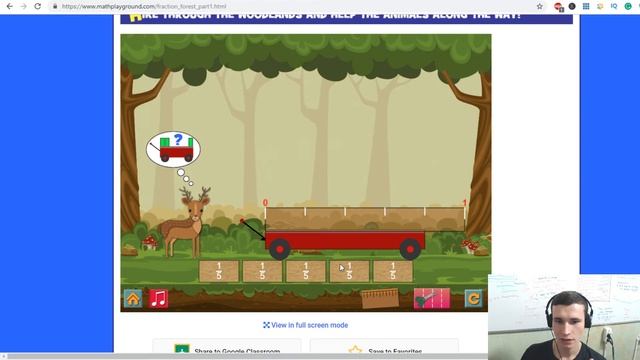This screenshot has height=360, width=640.
Task: Click the rightmost 1/5 wooden tile
Action: click(x=393, y=271)
